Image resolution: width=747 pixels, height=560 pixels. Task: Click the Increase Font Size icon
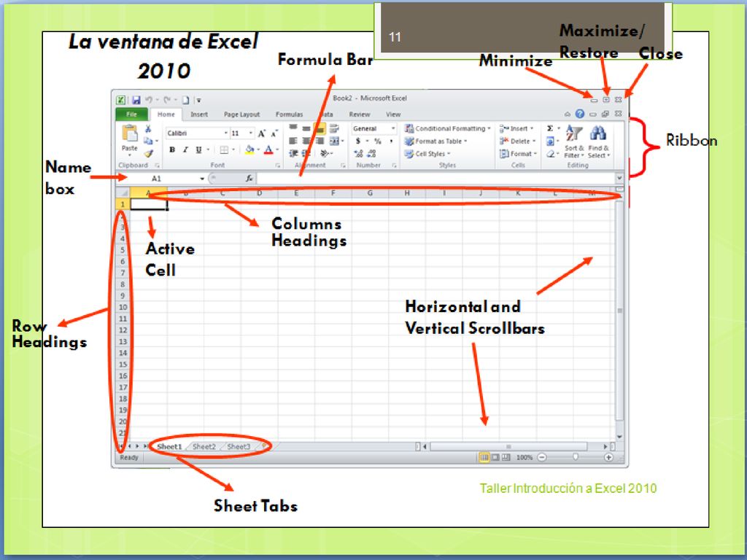(262, 133)
